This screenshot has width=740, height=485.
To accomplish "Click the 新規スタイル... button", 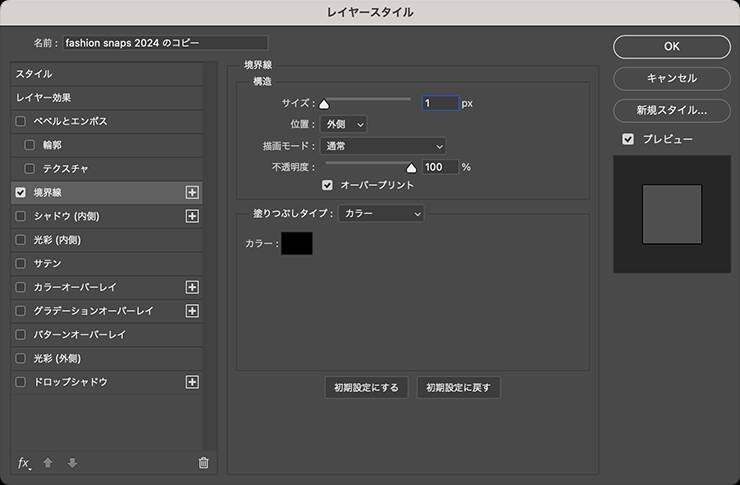I will click(x=671, y=109).
